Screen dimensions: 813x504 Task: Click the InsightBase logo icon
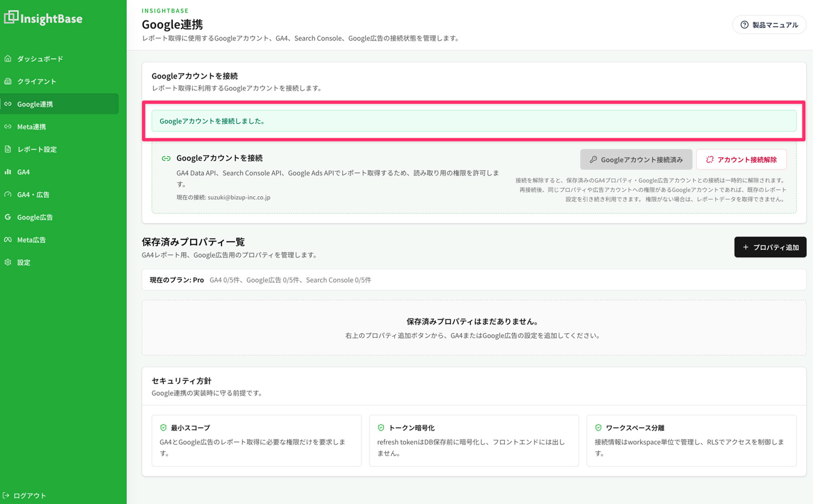tap(11, 17)
